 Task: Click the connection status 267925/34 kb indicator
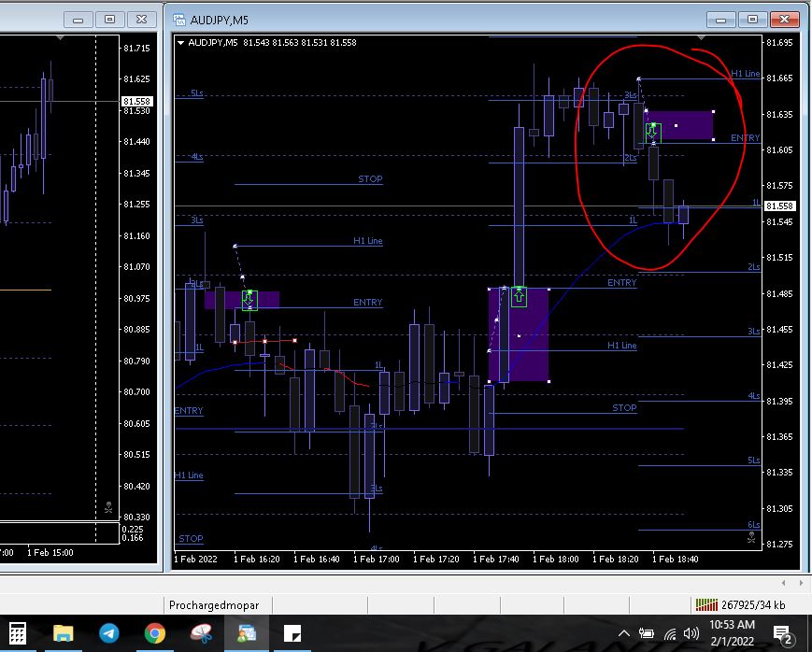click(741, 604)
